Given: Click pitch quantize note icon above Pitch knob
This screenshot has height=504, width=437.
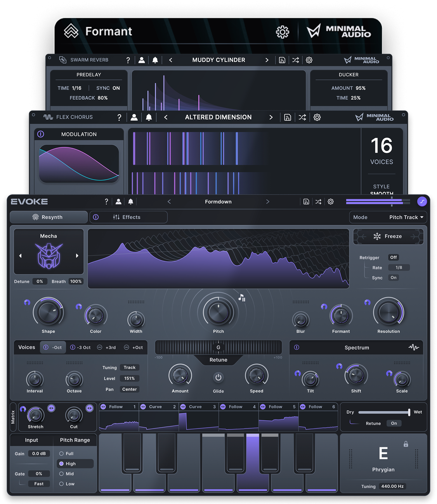Looking at the screenshot, I should coord(242,298).
